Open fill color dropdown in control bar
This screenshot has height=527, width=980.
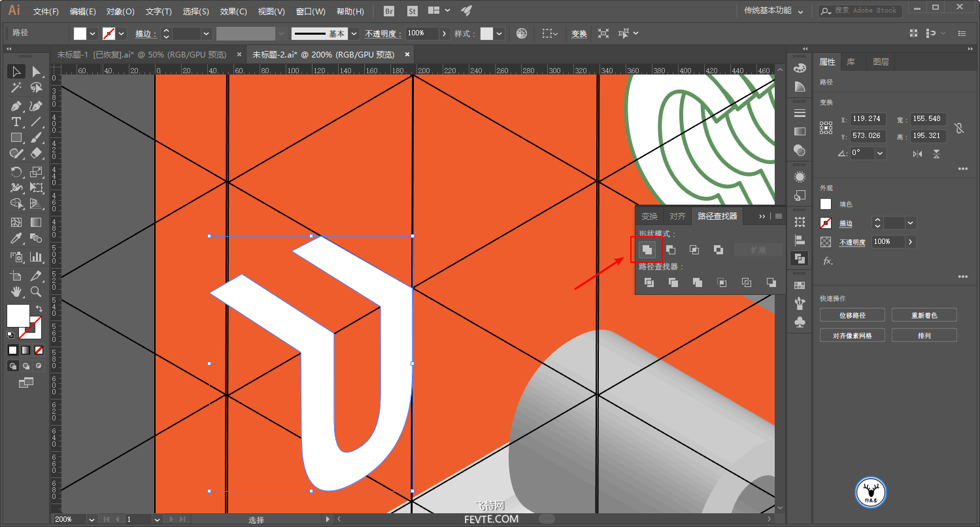point(92,33)
